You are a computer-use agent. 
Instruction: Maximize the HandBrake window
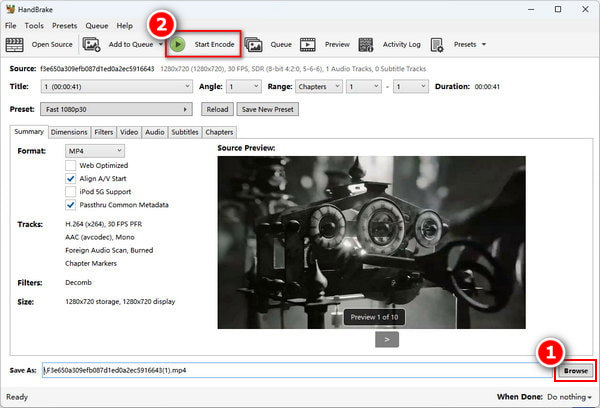558,9
